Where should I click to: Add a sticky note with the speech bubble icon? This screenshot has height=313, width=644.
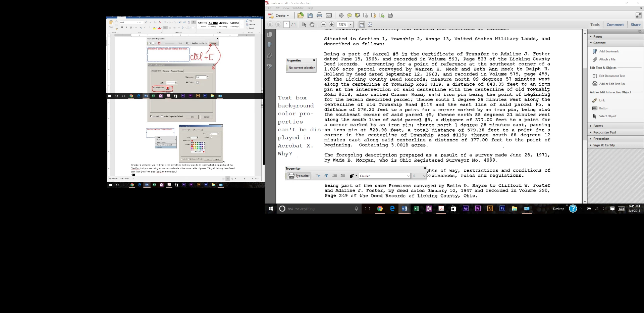point(349,15)
